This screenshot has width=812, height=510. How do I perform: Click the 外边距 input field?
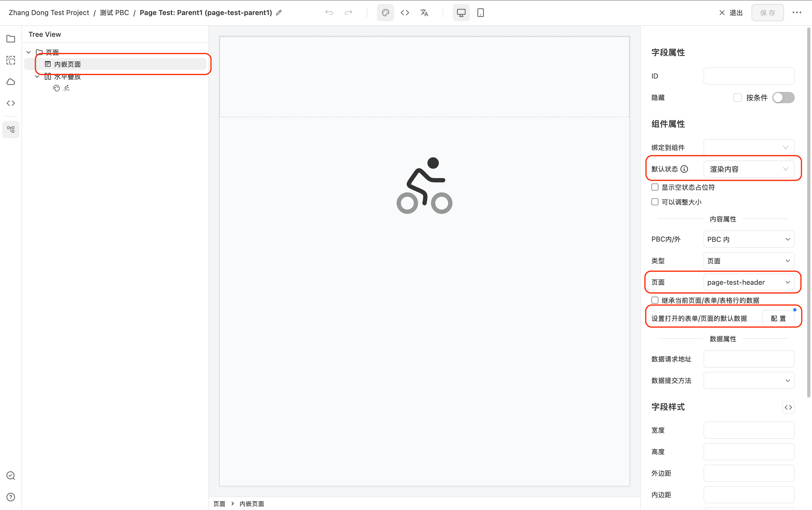coord(749,473)
